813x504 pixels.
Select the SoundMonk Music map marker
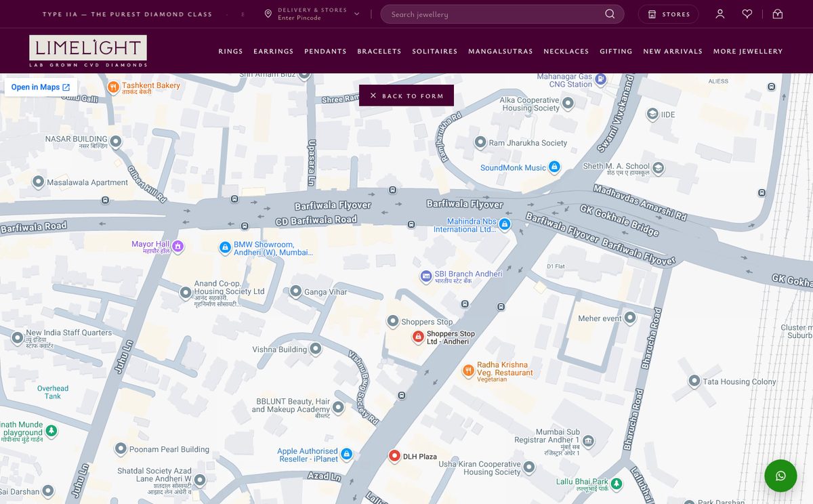[x=554, y=167]
